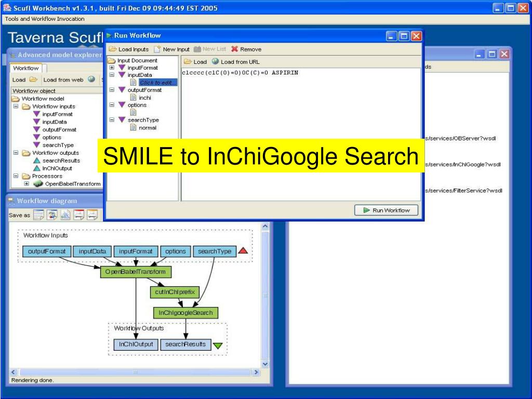
Task: Click Load from URL in the editor pane
Action: coord(236,62)
